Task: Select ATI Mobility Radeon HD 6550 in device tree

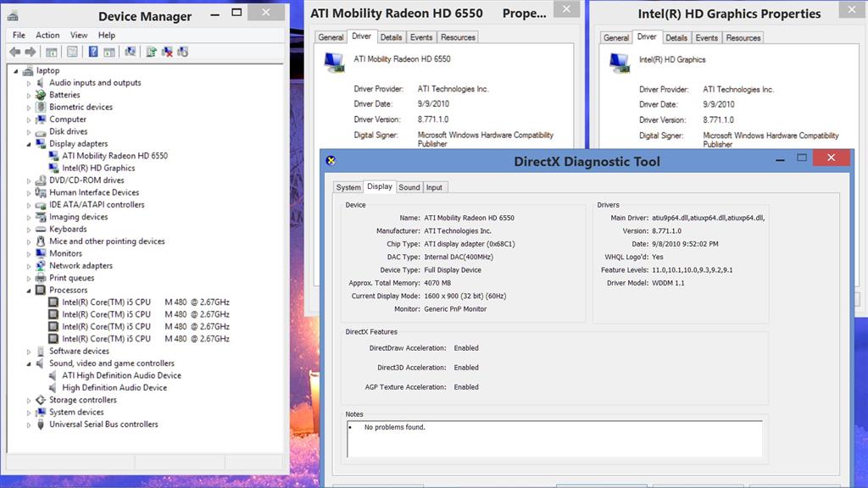Action: 114,156
